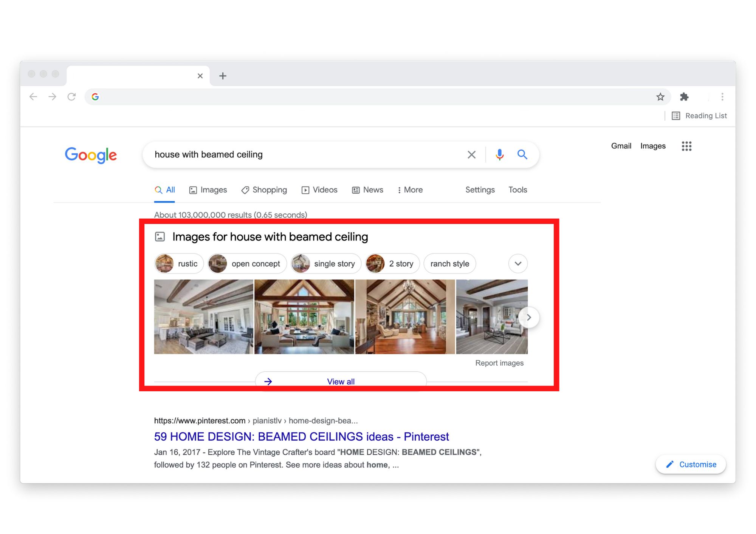Click the Customise button
Screen dimensions: 756x534
click(x=691, y=464)
